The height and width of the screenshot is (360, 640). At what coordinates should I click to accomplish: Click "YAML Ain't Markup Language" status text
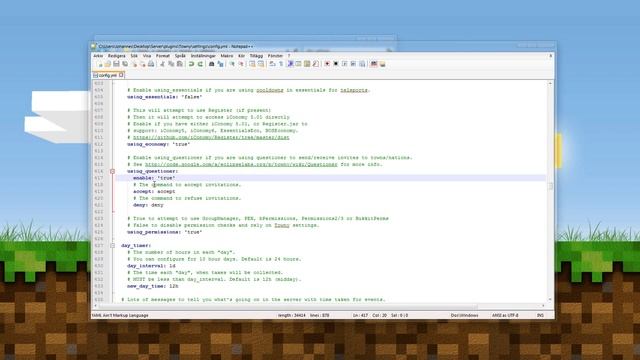120,316
